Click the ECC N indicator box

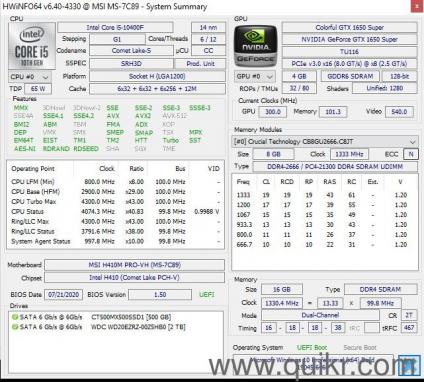click(411, 154)
